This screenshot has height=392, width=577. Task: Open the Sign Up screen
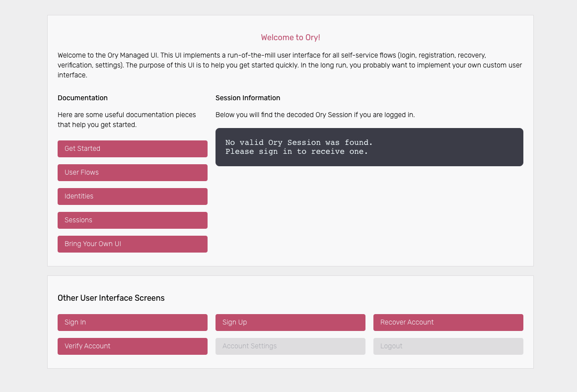click(290, 323)
